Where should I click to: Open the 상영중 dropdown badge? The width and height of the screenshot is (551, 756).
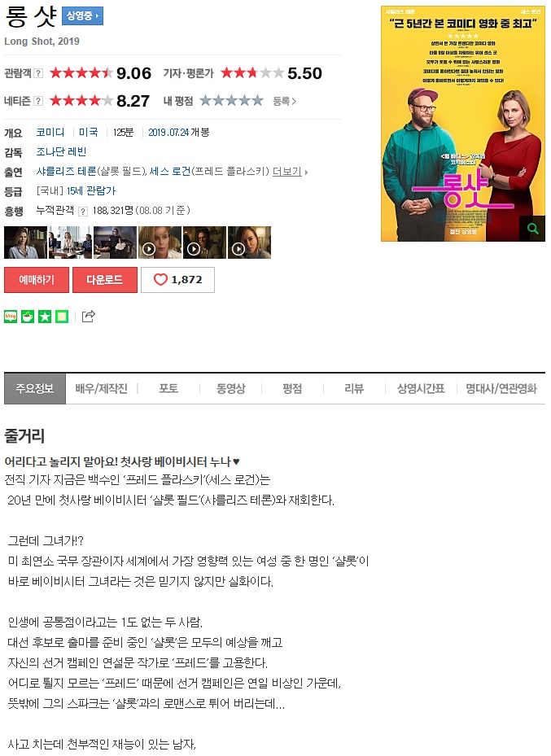click(82, 16)
